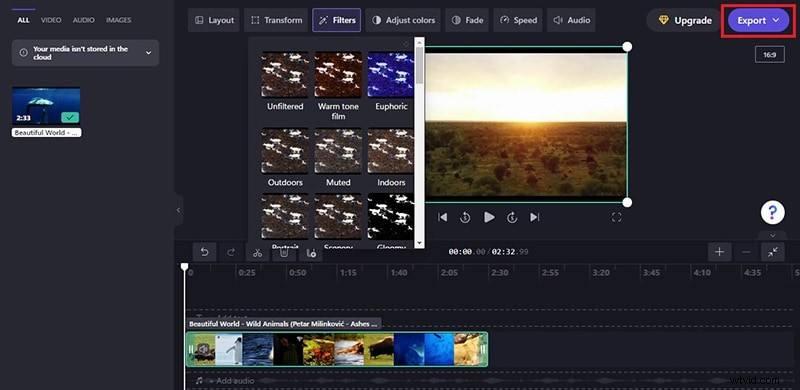Fit the timeline to the screen

tap(772, 252)
